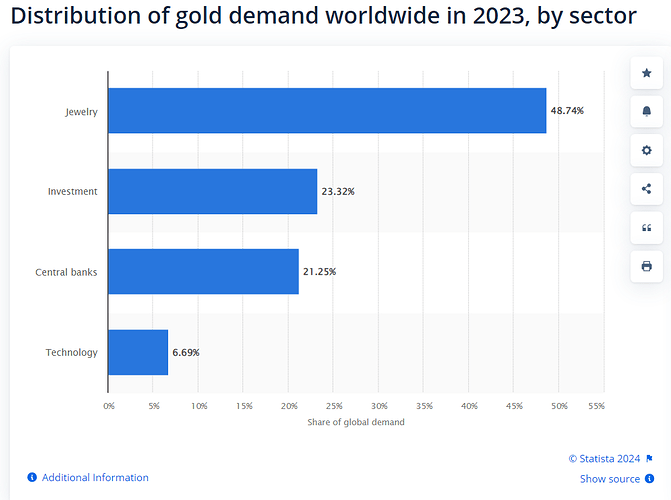Click the Jewelry axis label

click(x=81, y=112)
